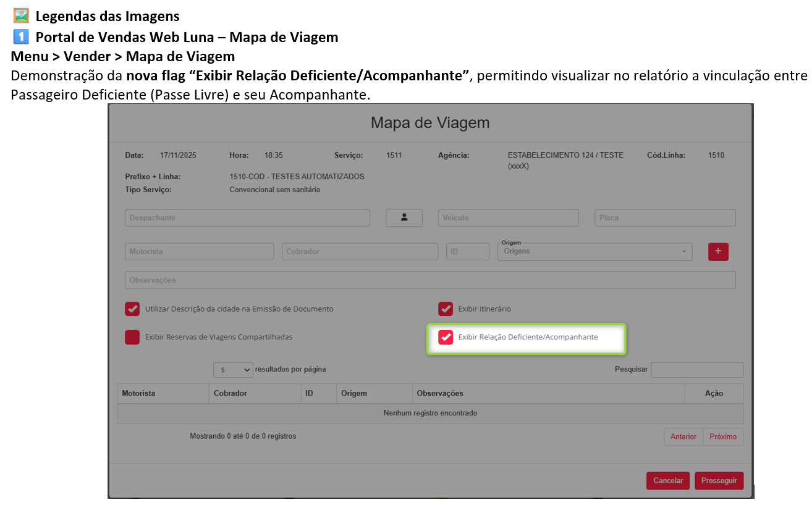
Task: Toggle Exibir Relação Deficiente/Acompanhante checkbox
Action: (446, 337)
